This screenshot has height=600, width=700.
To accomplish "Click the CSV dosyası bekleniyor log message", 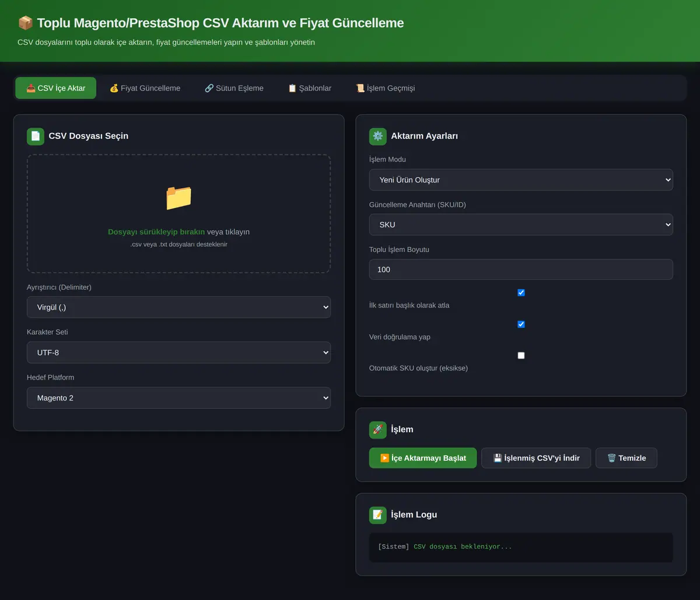I will [x=463, y=547].
